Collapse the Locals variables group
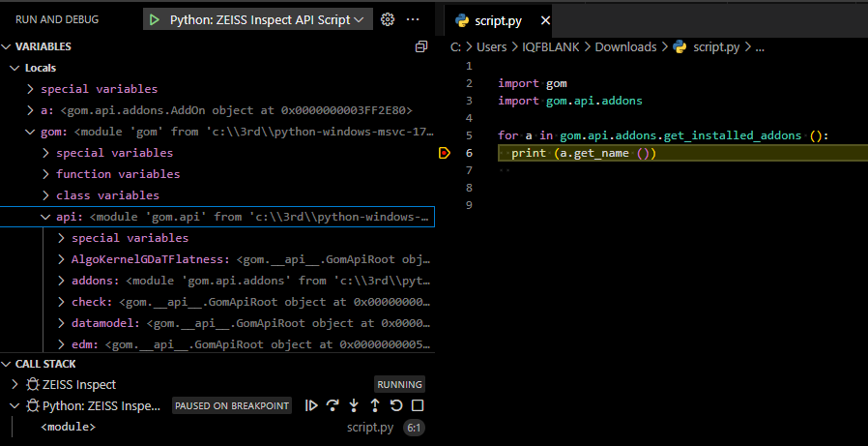The width and height of the screenshot is (868, 446). click(14, 68)
